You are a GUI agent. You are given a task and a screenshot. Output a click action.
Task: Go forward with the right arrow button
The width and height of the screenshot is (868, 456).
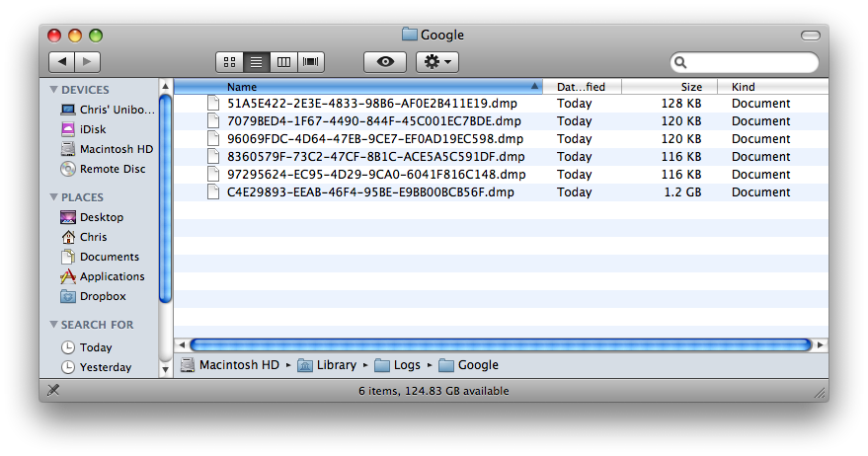88,62
